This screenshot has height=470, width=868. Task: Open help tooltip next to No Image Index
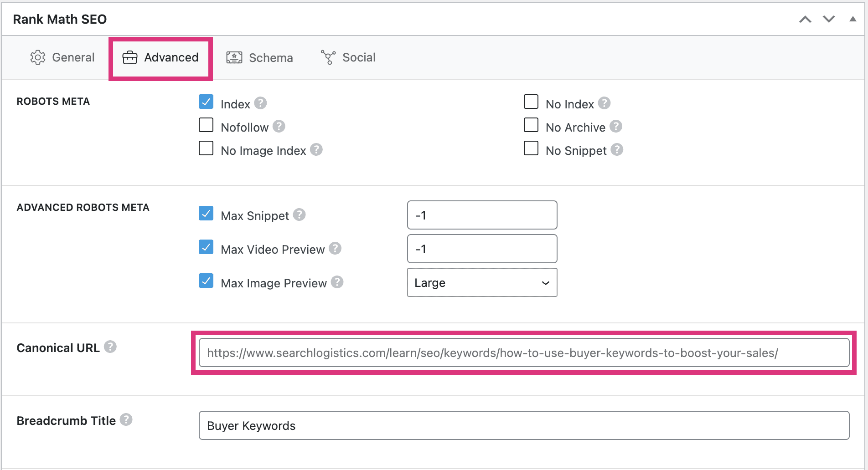pyautogui.click(x=316, y=149)
